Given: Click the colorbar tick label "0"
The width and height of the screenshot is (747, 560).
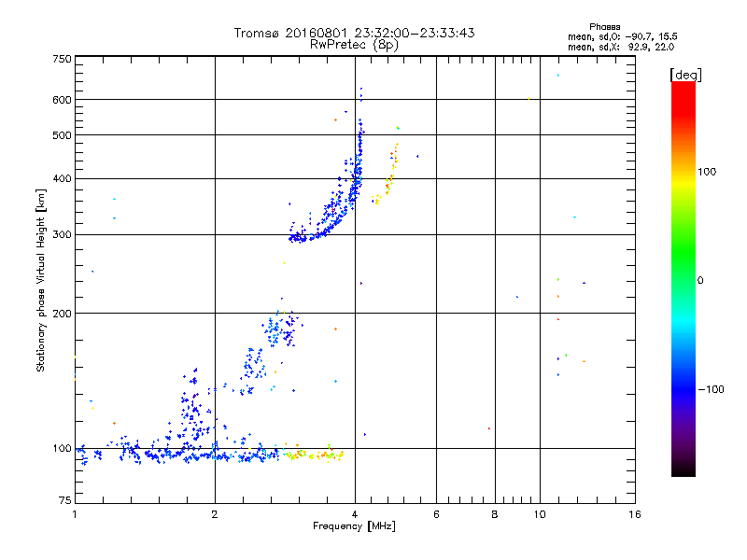Looking at the screenshot, I should tap(700, 281).
